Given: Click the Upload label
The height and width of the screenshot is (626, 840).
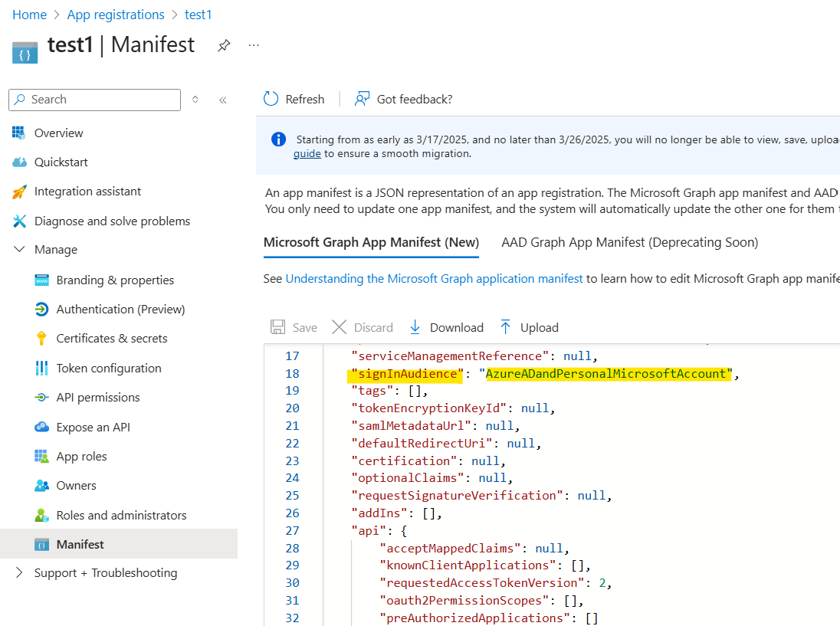Looking at the screenshot, I should 540,328.
